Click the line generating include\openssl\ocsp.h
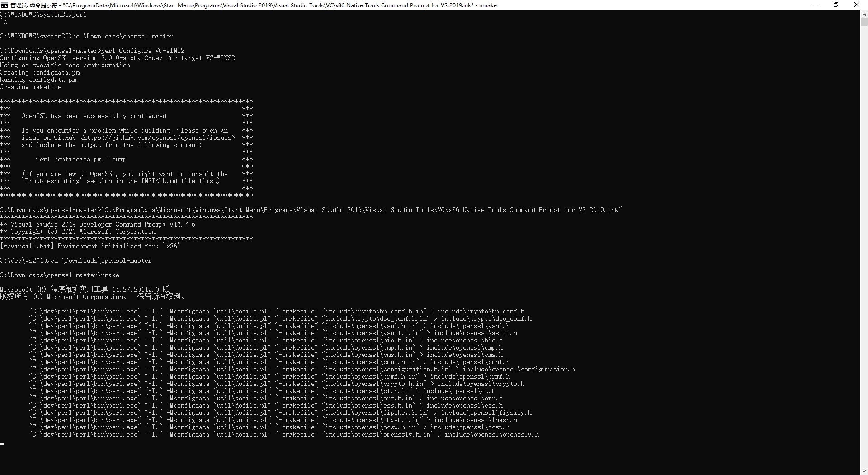Image resolution: width=868 pixels, height=475 pixels. [269, 427]
